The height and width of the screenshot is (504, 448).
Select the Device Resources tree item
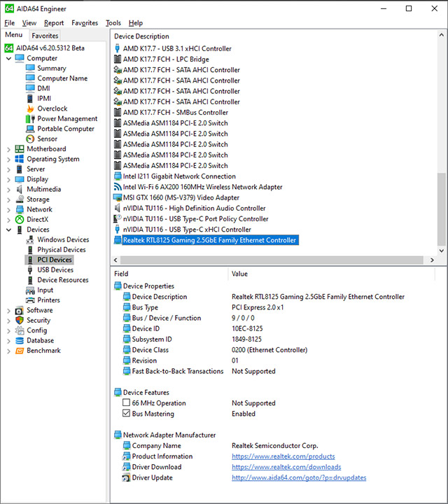[x=63, y=279]
